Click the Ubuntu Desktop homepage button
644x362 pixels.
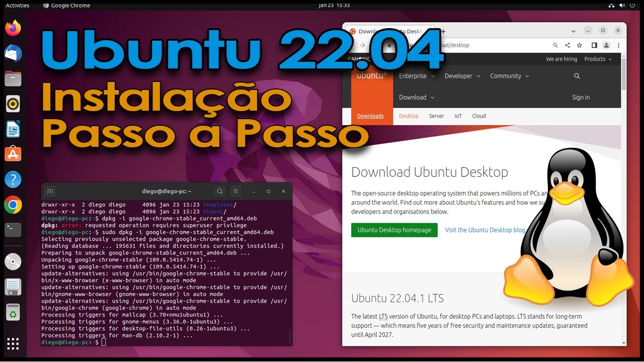(394, 230)
